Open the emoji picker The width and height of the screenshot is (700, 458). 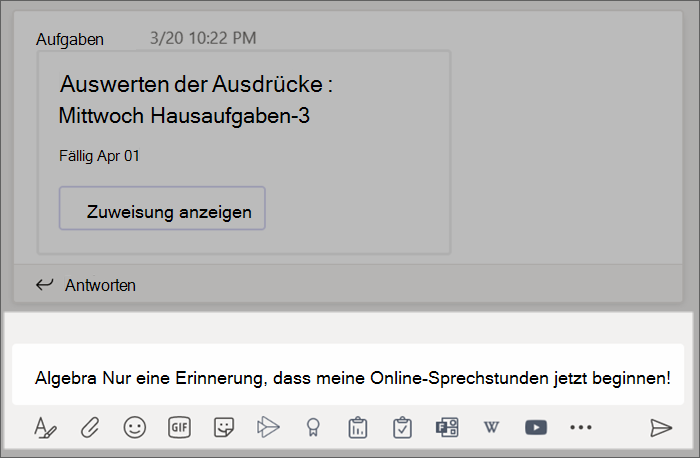pos(134,428)
